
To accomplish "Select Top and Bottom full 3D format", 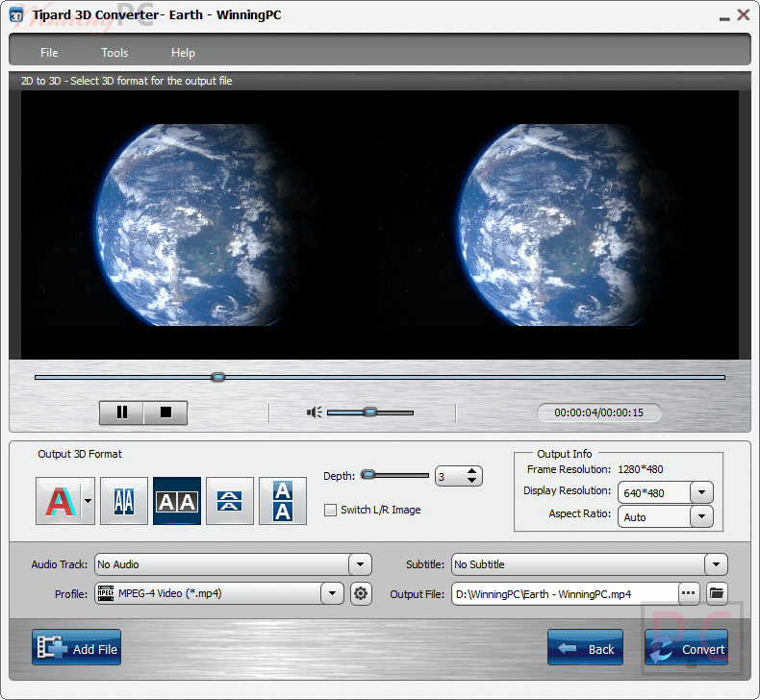I will point(283,501).
